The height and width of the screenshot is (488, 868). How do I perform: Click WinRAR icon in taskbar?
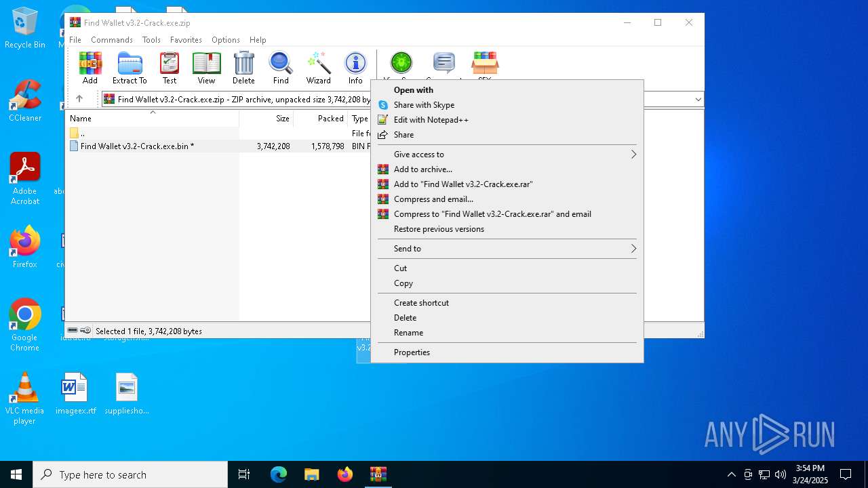click(378, 474)
